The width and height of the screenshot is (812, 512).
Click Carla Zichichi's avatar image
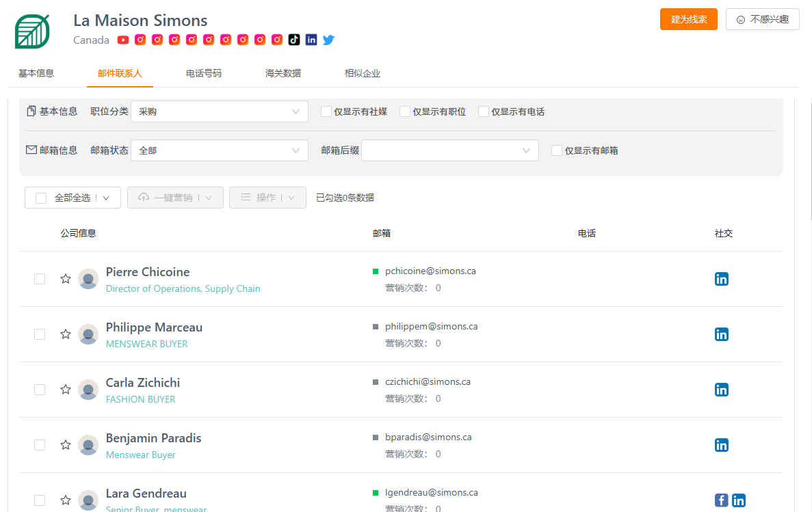pyautogui.click(x=88, y=390)
